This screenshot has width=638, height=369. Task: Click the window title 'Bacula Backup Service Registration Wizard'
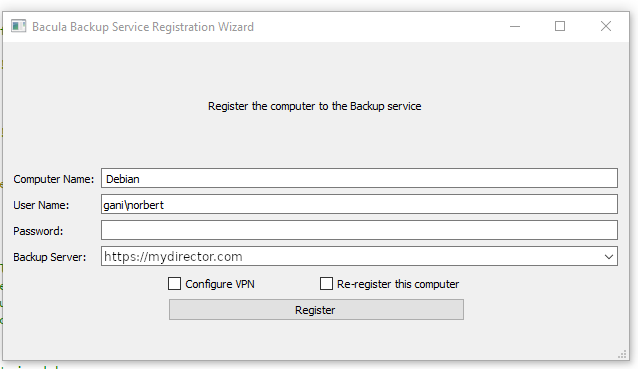[143, 27]
